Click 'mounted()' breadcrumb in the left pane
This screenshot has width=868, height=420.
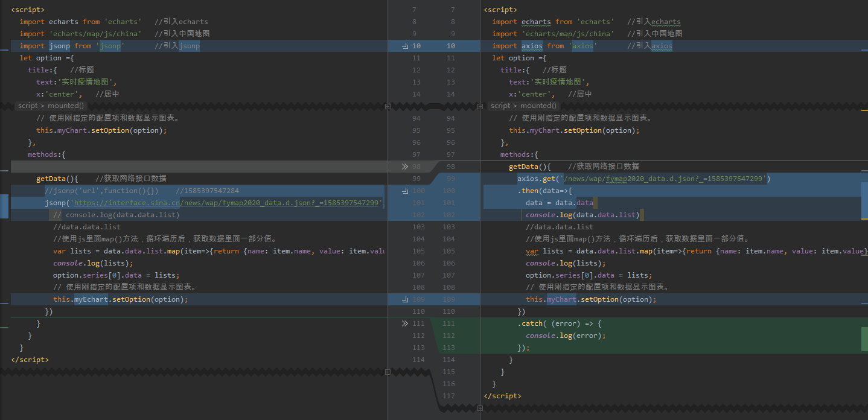(66, 106)
